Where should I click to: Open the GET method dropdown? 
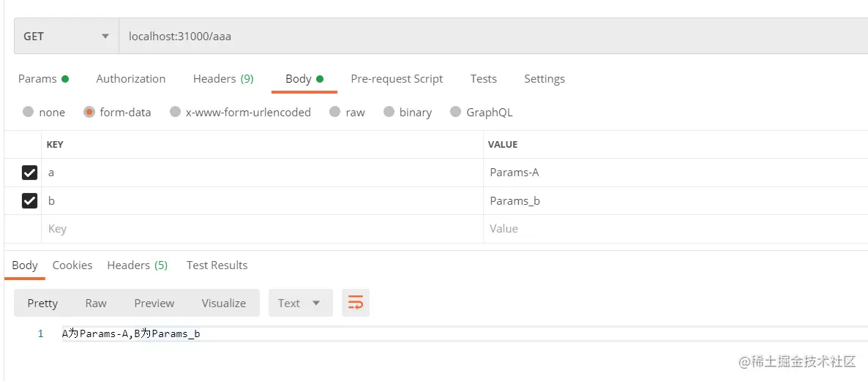point(67,36)
